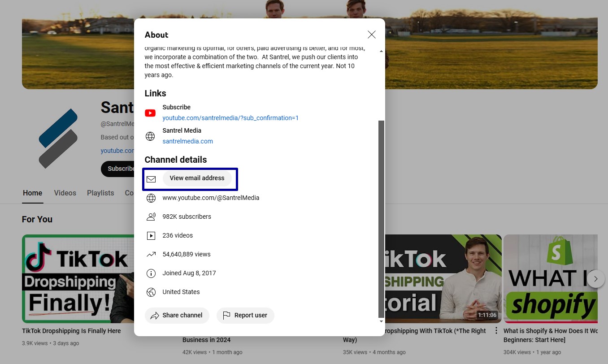The height and width of the screenshot is (364, 608).
Task: Click the trending views arrow icon
Action: tap(151, 254)
